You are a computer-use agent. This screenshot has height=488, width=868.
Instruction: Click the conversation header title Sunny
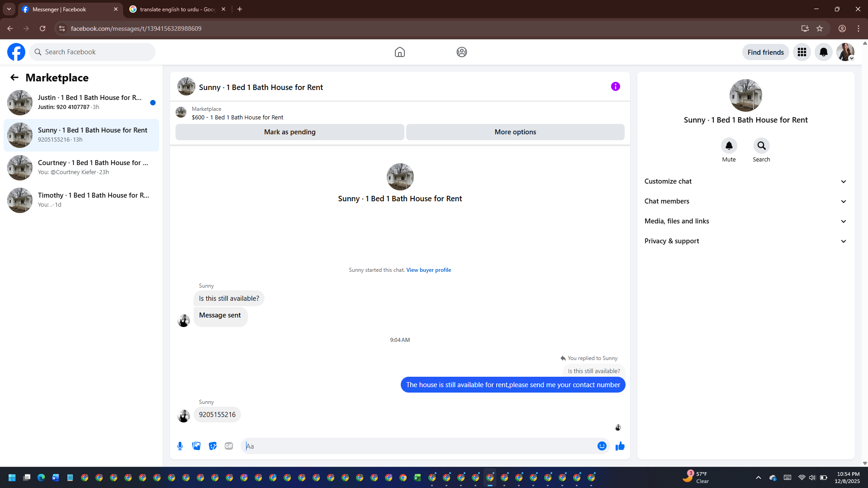[261, 87]
